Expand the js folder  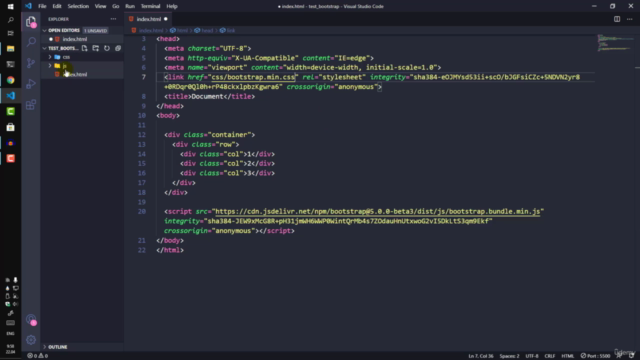(x=50, y=66)
